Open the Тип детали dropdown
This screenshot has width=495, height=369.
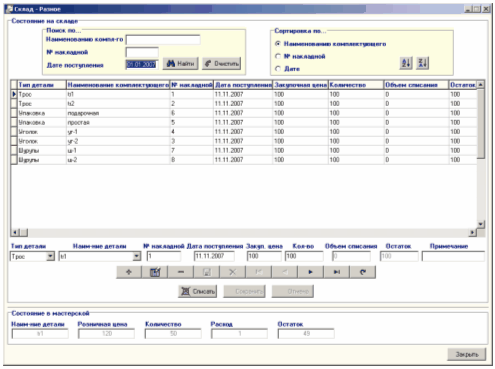[50, 256]
